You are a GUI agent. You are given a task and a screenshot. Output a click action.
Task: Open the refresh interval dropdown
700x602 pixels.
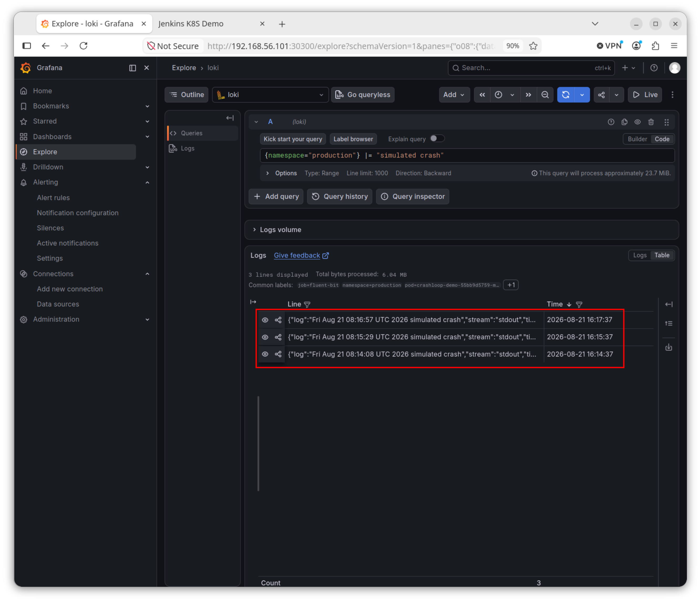point(582,95)
